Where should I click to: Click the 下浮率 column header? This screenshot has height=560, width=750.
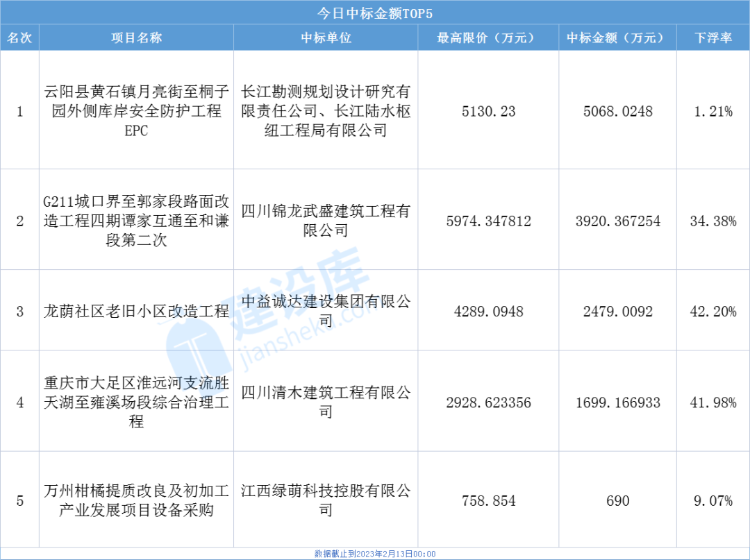[713, 38]
